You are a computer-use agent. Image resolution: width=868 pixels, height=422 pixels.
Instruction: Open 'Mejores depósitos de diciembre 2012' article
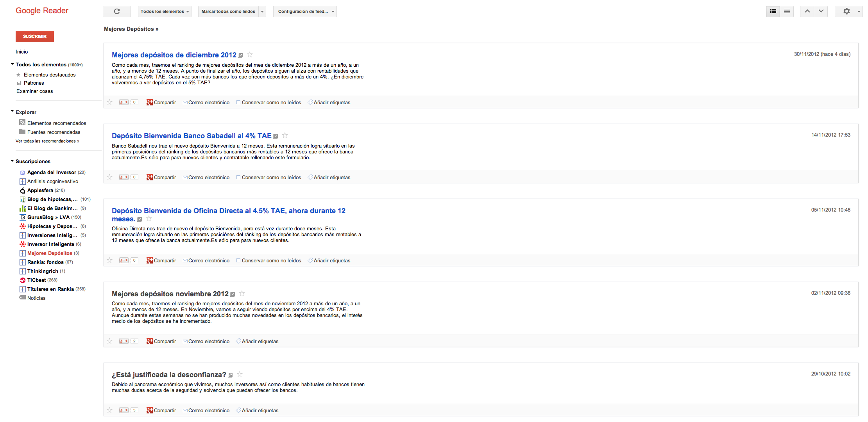click(x=174, y=55)
